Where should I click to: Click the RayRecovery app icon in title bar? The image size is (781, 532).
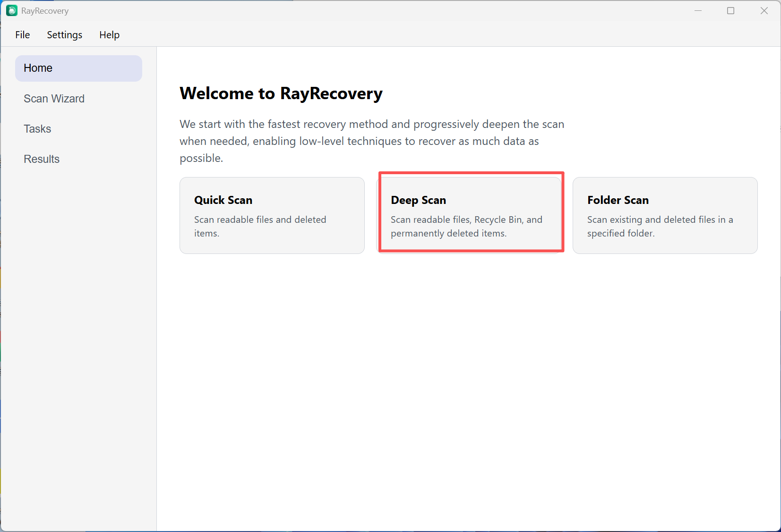point(12,11)
